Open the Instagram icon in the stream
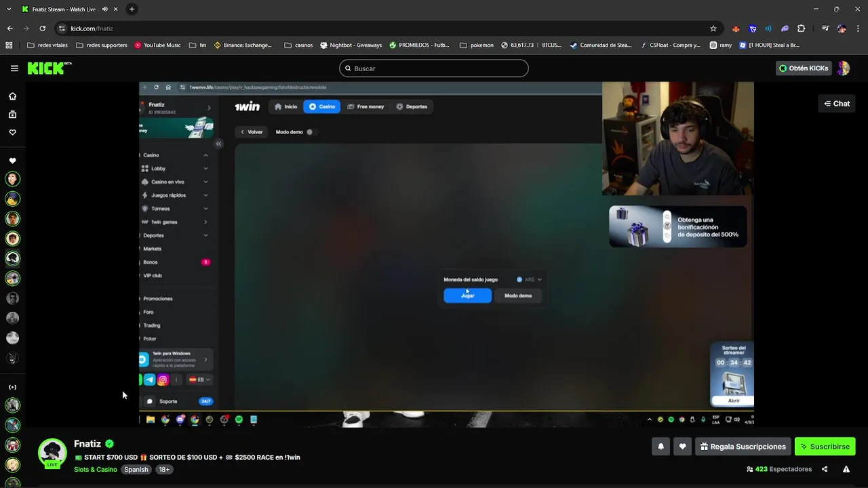Image resolution: width=868 pixels, height=488 pixels. [x=163, y=380]
